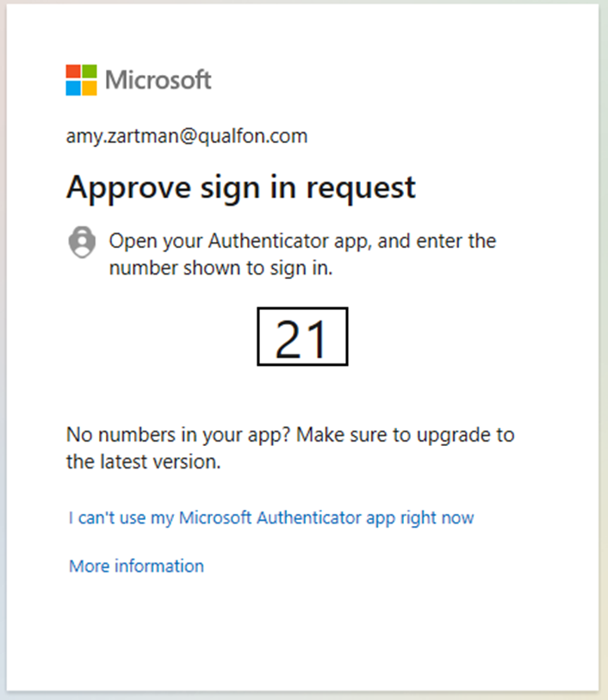Click the green square of the Microsoft logo
The width and height of the screenshot is (608, 700).
pyautogui.click(x=90, y=71)
